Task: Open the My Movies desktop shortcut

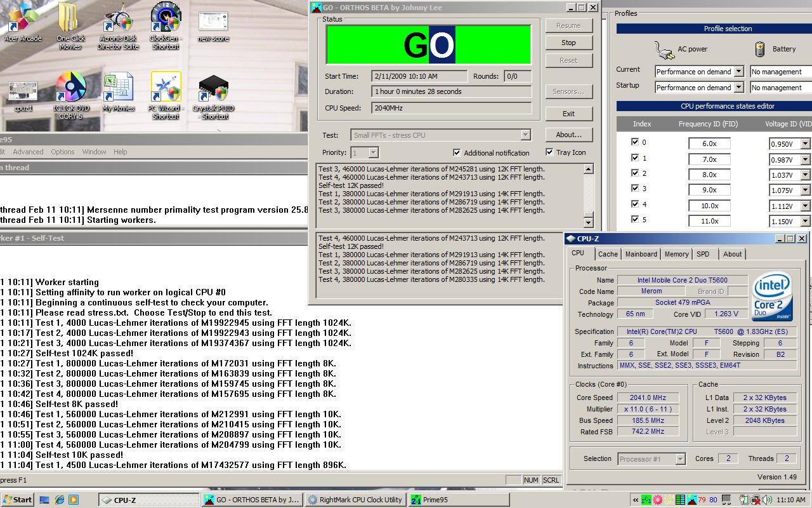Action: [118, 93]
